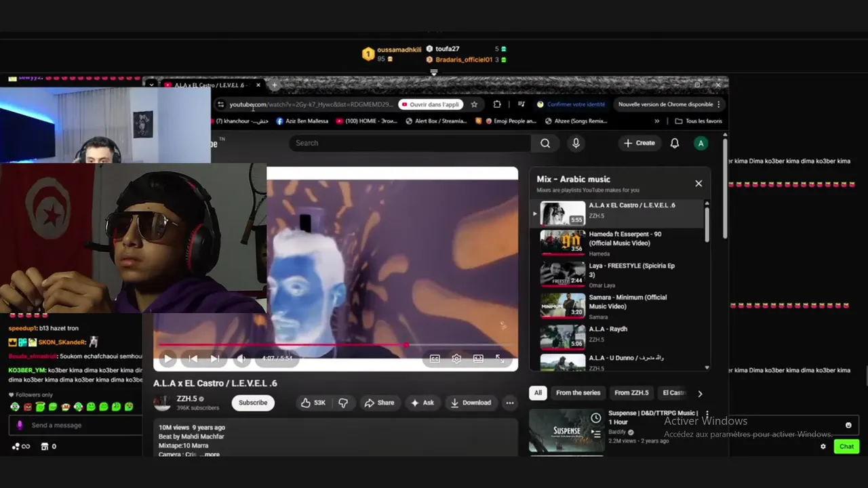The image size is (868, 488).
Task: Focus the YouTube Search field
Action: click(x=410, y=143)
